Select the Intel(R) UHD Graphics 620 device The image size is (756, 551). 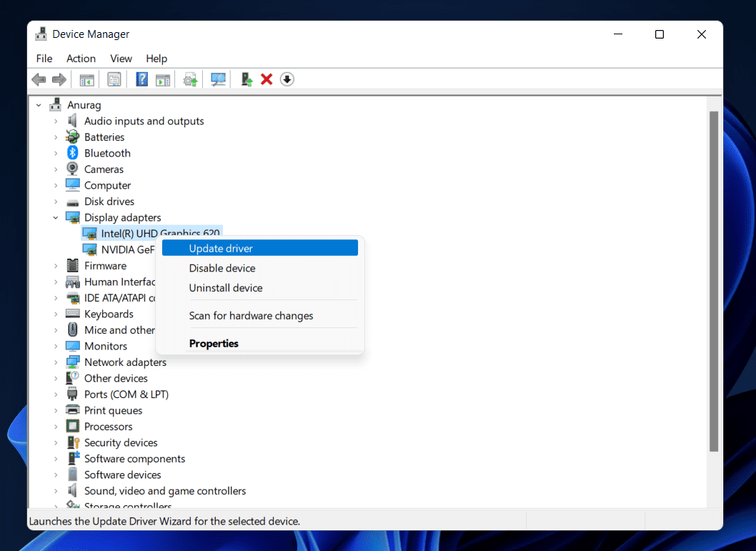(x=160, y=233)
